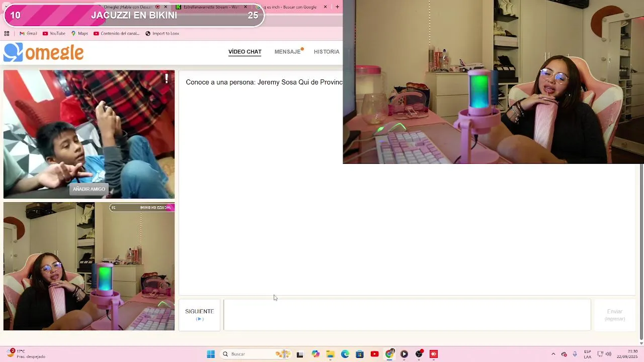Image resolution: width=644 pixels, height=362 pixels.
Task: Open the Import to Loox bookmark
Action: (x=162, y=34)
